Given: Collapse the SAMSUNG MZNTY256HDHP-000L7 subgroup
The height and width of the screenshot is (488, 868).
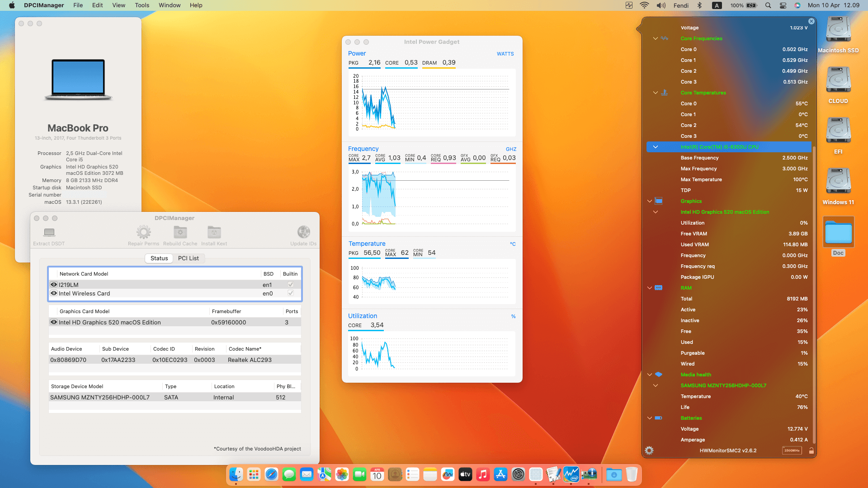Looking at the screenshot, I should pos(655,385).
